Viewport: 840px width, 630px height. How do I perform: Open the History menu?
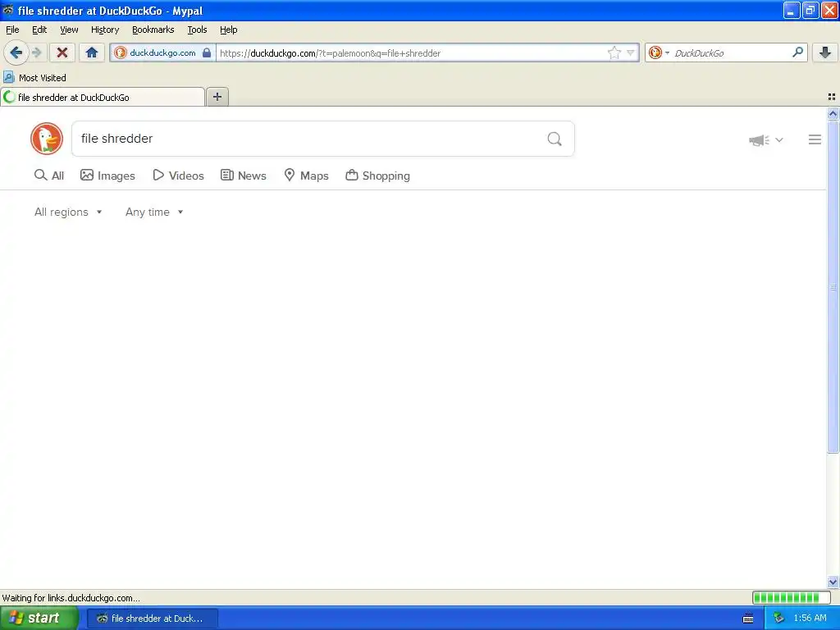coord(105,30)
